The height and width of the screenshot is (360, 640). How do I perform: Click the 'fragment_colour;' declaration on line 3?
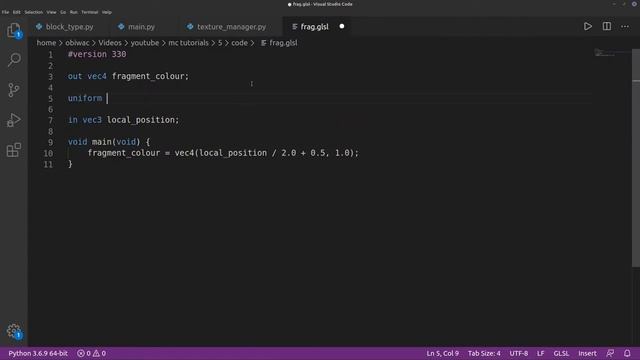pyautogui.click(x=150, y=76)
